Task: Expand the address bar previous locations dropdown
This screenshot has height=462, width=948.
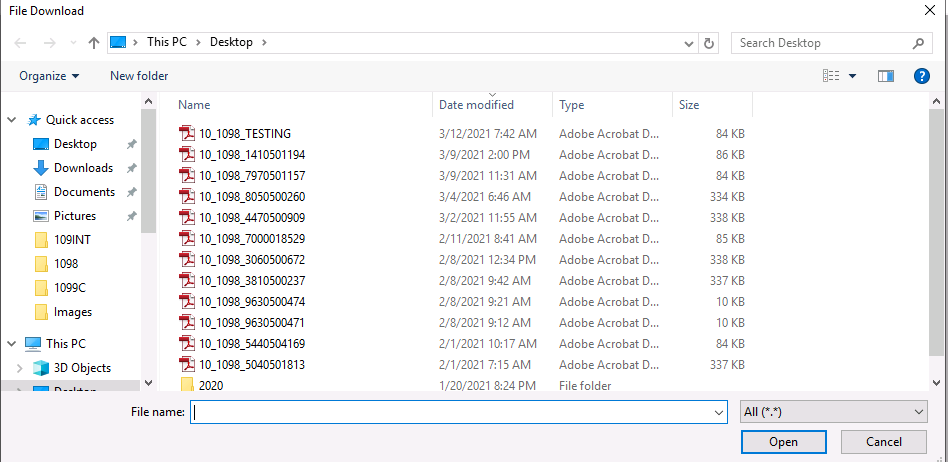Action: (x=688, y=43)
